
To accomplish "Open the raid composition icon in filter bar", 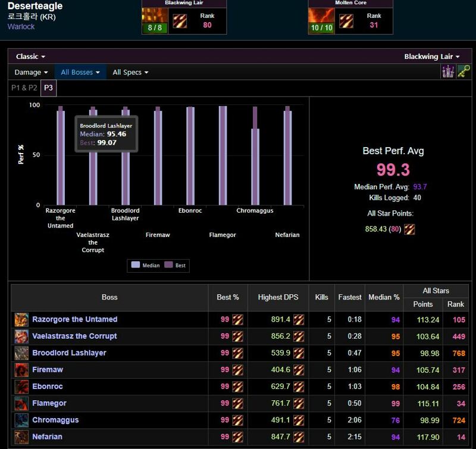I will [x=448, y=71].
